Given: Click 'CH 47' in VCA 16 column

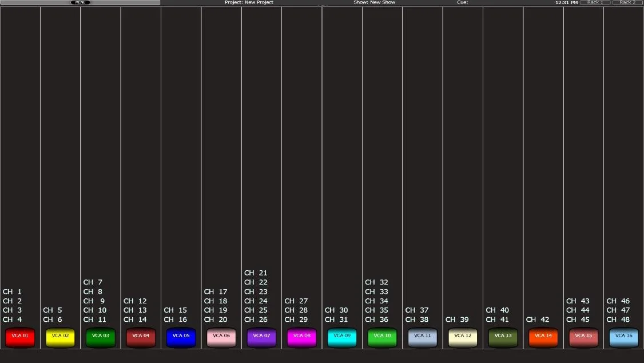Looking at the screenshot, I should (x=618, y=310).
